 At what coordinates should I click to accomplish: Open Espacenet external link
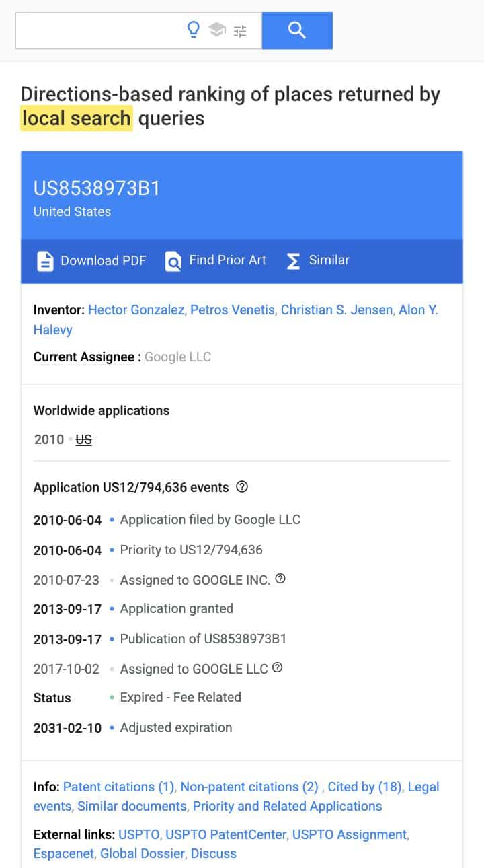[x=64, y=854]
